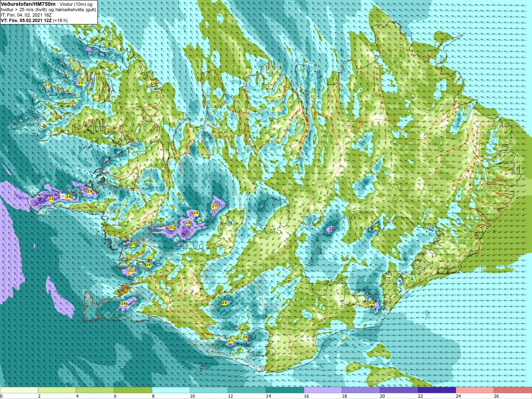Click the legend scale number 22
This screenshot has height=399, width=532.
420,397
